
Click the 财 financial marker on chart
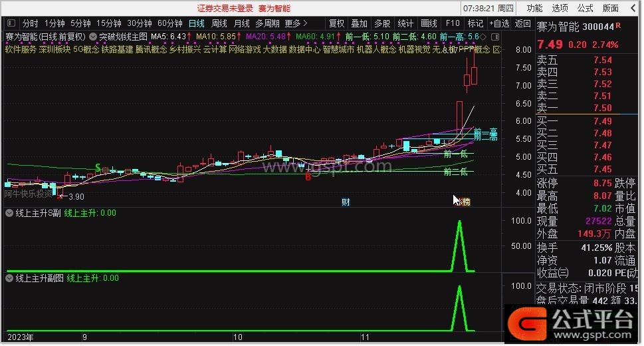click(x=346, y=202)
